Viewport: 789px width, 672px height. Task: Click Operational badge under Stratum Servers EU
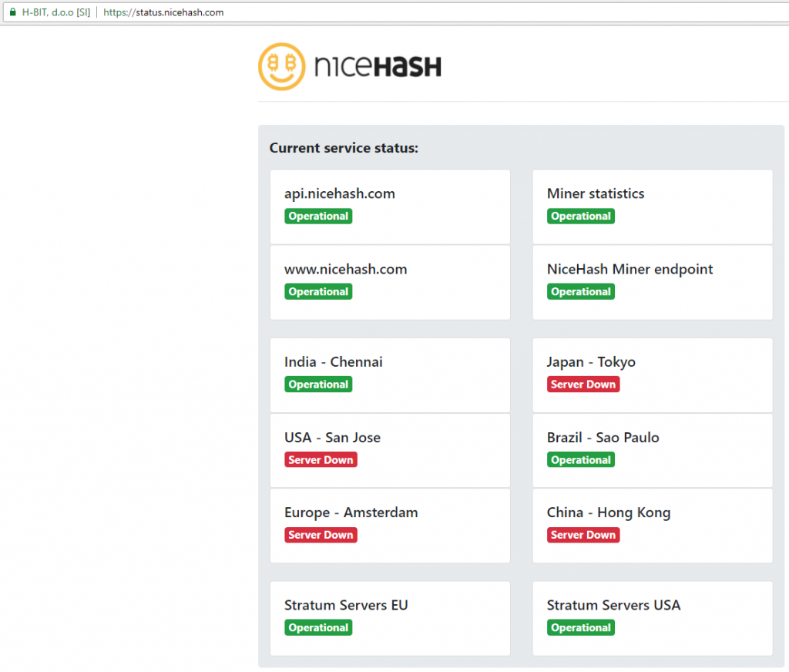pos(318,627)
